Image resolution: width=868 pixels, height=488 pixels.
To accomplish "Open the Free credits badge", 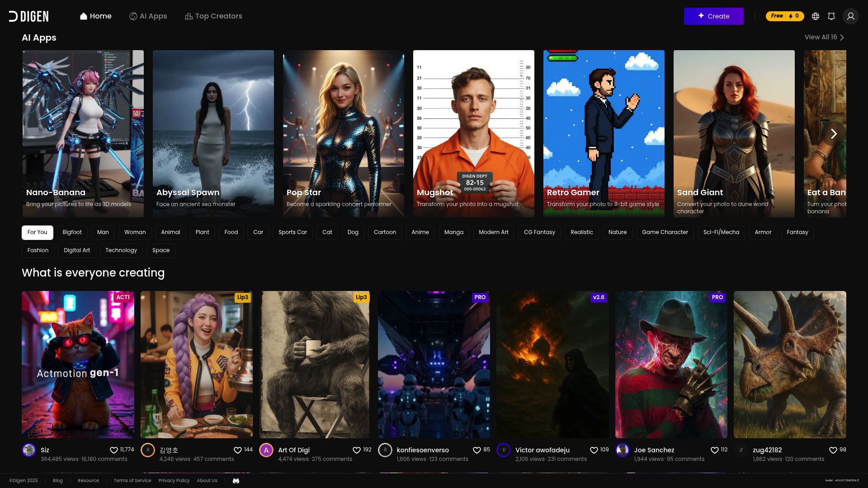I will pos(784,16).
